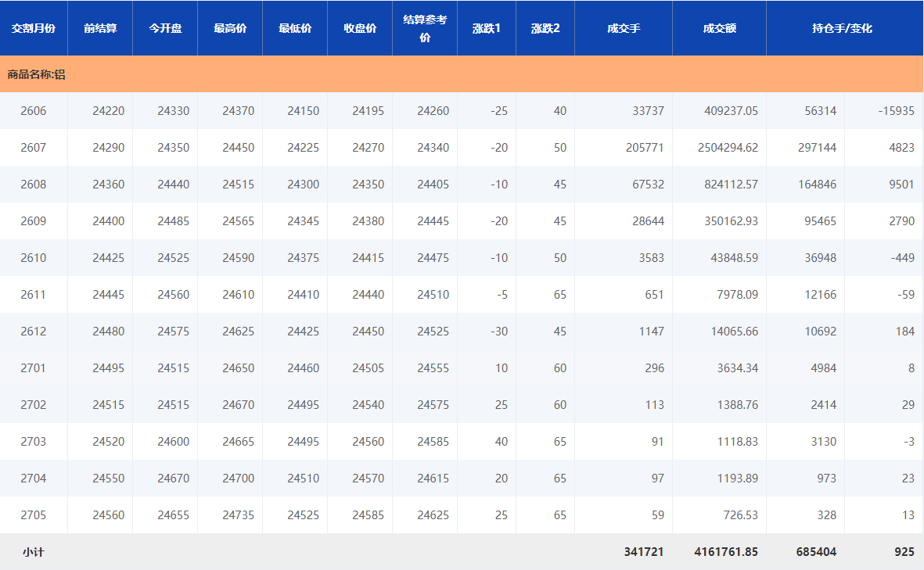
Task: Click the 结算参考价 column header
Action: pyautogui.click(x=424, y=28)
